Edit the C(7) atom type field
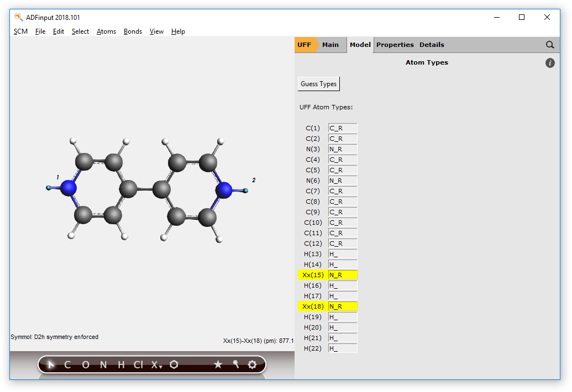The width and height of the screenshot is (572, 392). 343,191
